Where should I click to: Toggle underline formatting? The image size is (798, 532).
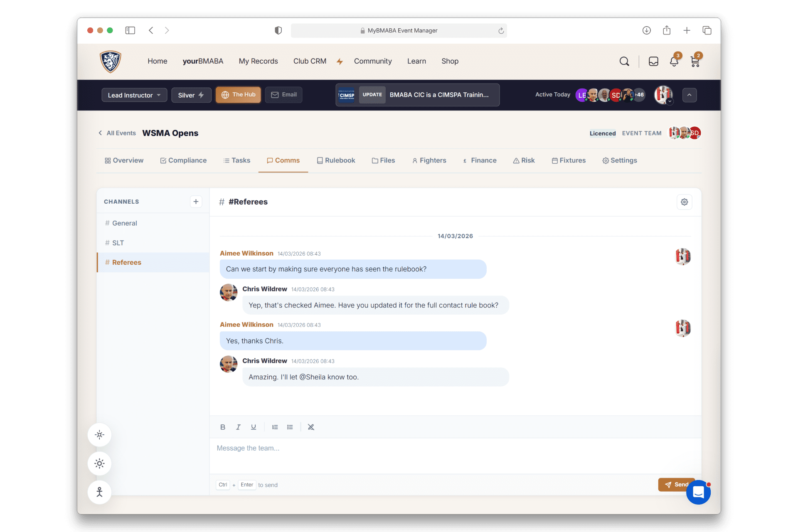pyautogui.click(x=254, y=427)
